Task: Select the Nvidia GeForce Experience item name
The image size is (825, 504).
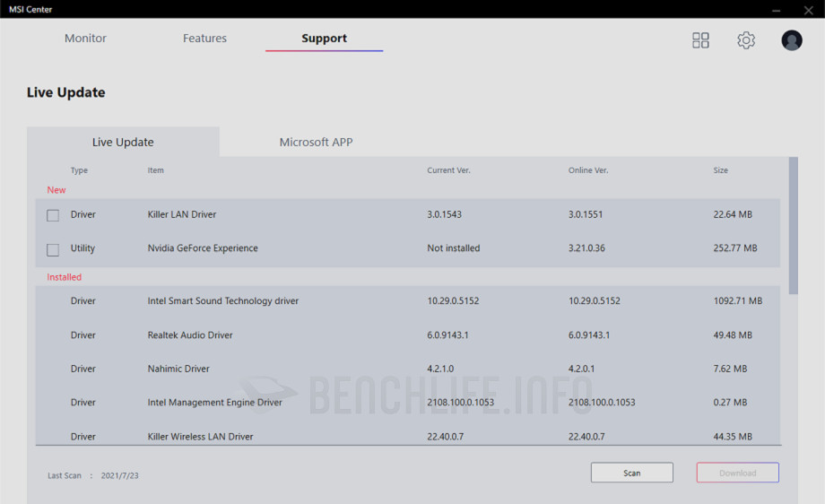Action: pyautogui.click(x=203, y=248)
